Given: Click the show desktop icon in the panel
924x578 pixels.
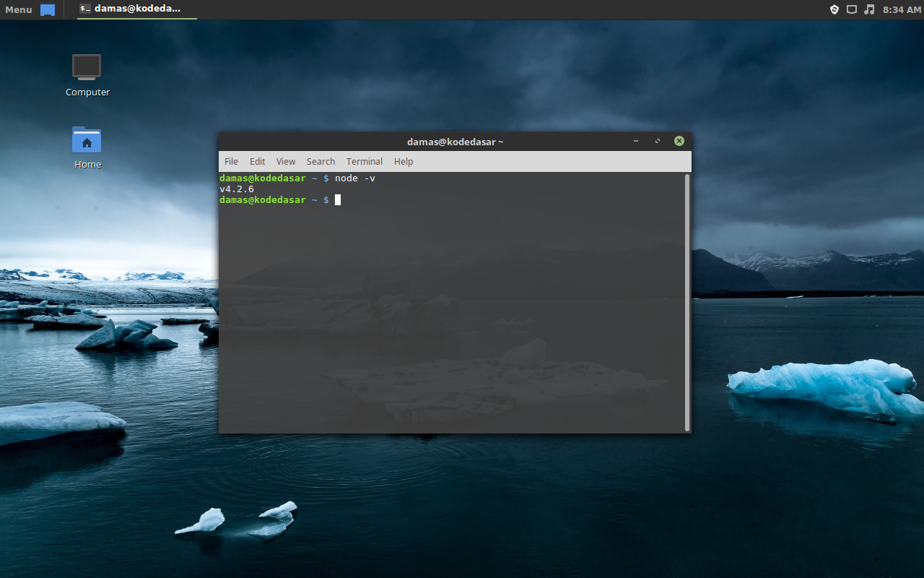Looking at the screenshot, I should [48, 9].
